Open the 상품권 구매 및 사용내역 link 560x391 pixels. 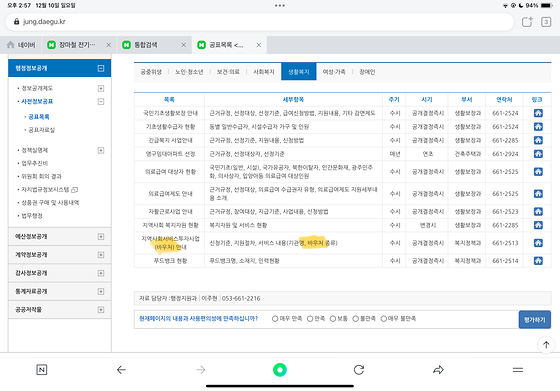(50, 203)
